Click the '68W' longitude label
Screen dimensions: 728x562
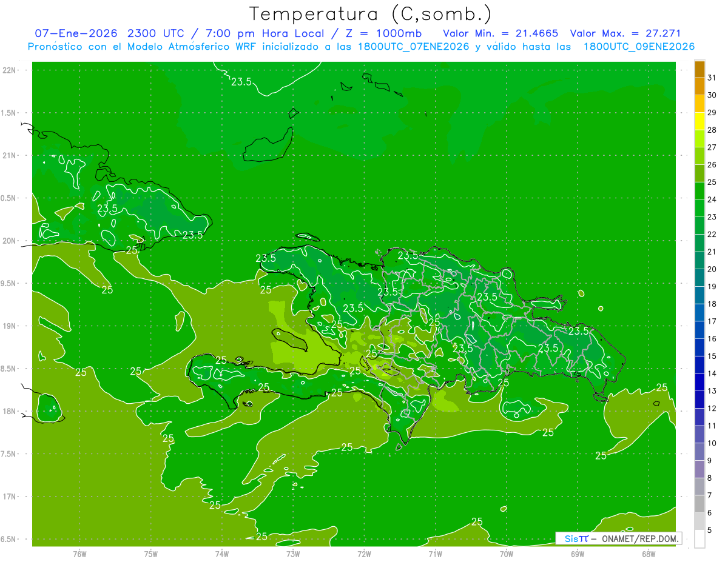(x=649, y=554)
